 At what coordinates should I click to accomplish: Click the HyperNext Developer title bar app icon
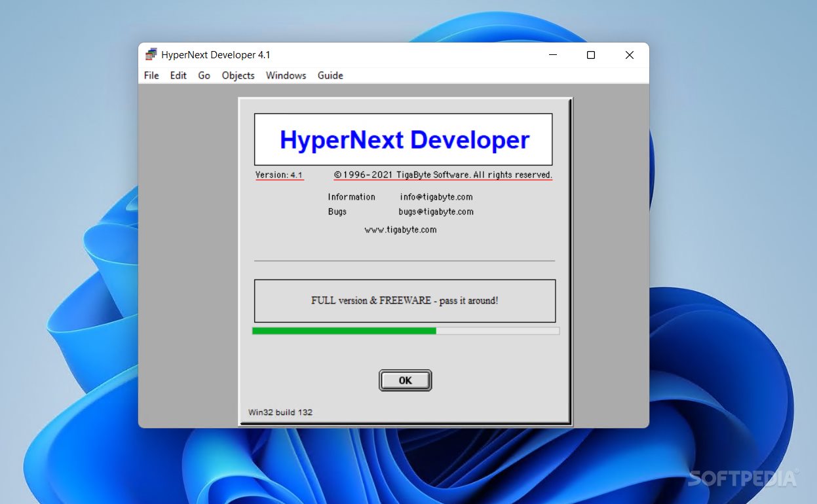coord(151,55)
